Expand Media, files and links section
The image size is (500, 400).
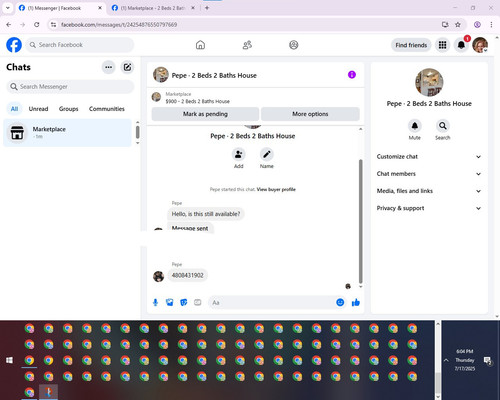[x=429, y=191]
